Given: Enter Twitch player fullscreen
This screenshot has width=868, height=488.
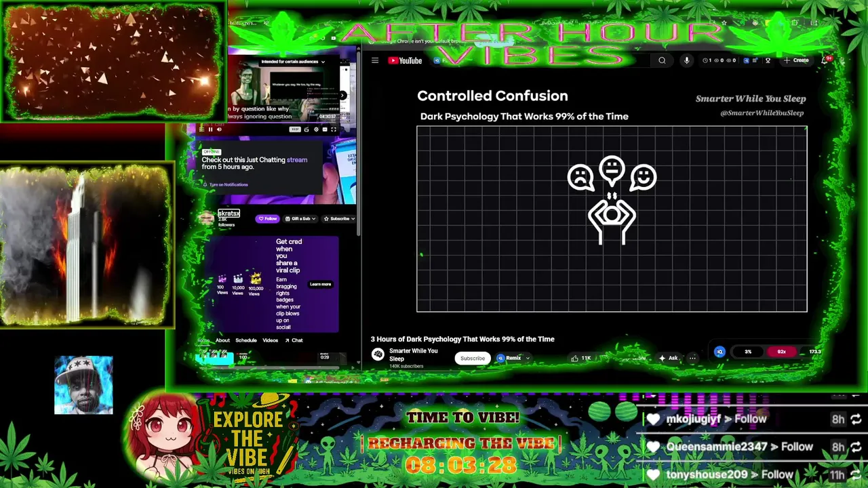Looking at the screenshot, I should pyautogui.click(x=334, y=129).
